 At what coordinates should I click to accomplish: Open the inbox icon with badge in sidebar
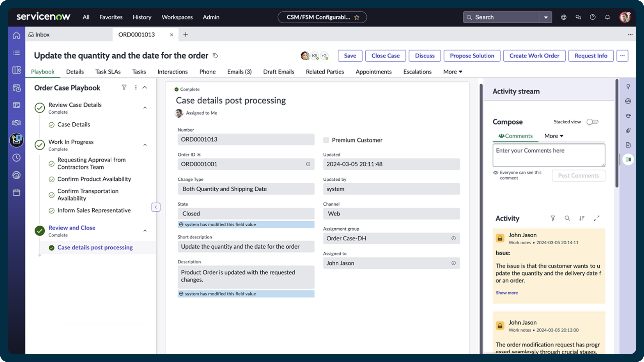pyautogui.click(x=16, y=140)
